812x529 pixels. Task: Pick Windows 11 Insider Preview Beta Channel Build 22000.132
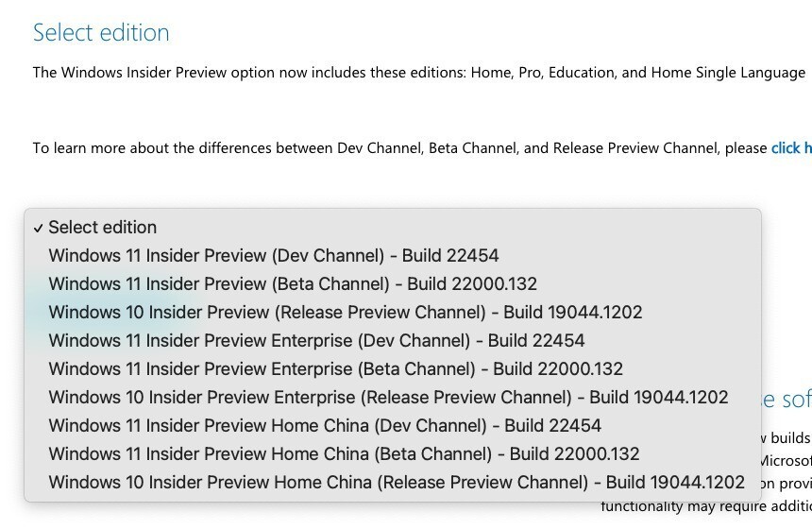tap(292, 284)
